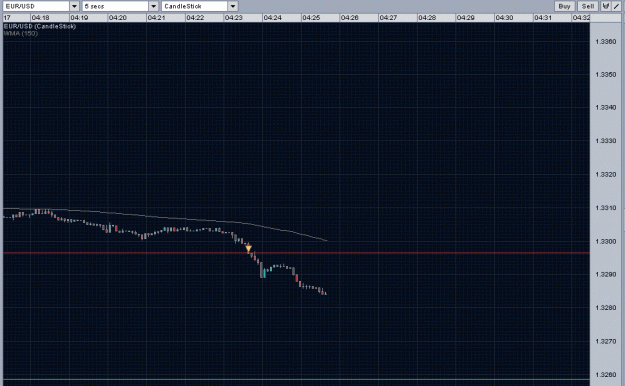Screen dimensions: 625x386
Task: Click the 04:28 time axis label
Action: pos(427,18)
